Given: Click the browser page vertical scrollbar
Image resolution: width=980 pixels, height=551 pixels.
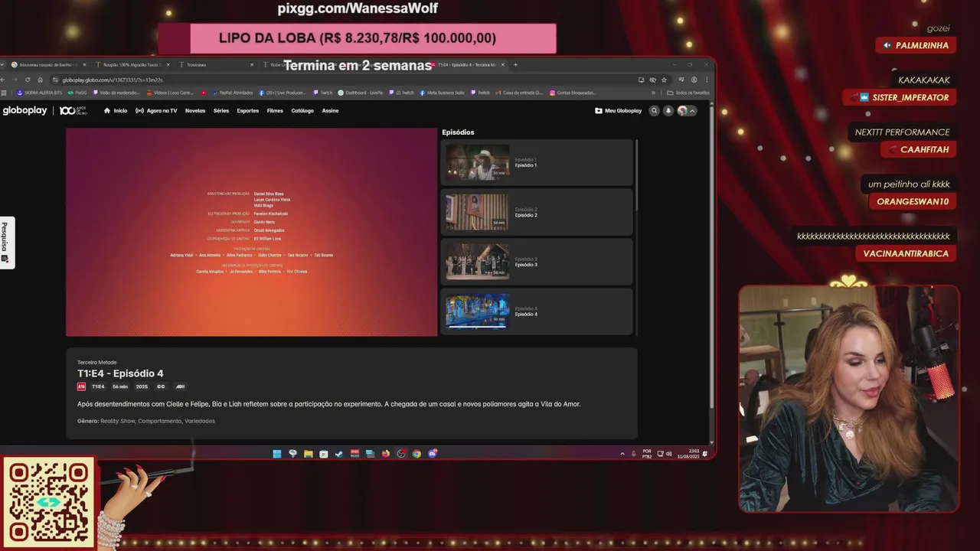Looking at the screenshot, I should [712, 256].
